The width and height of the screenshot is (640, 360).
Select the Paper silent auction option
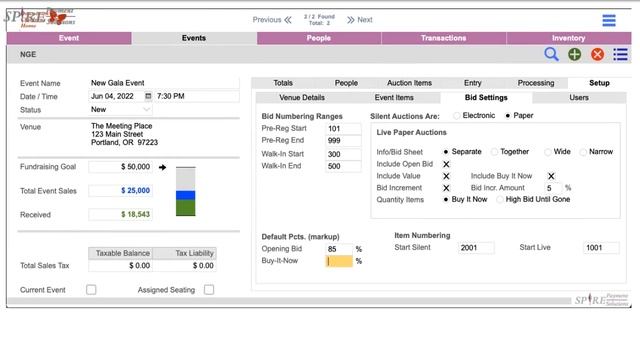507,116
